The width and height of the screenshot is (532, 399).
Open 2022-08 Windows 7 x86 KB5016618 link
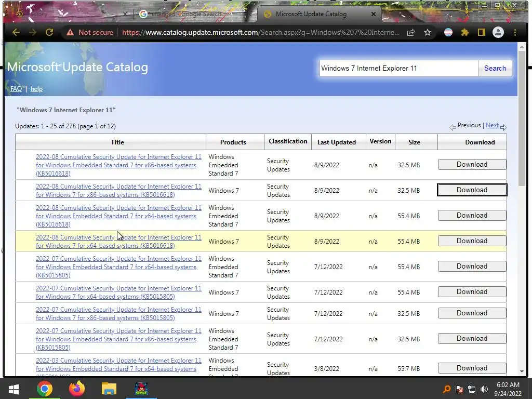tap(118, 191)
